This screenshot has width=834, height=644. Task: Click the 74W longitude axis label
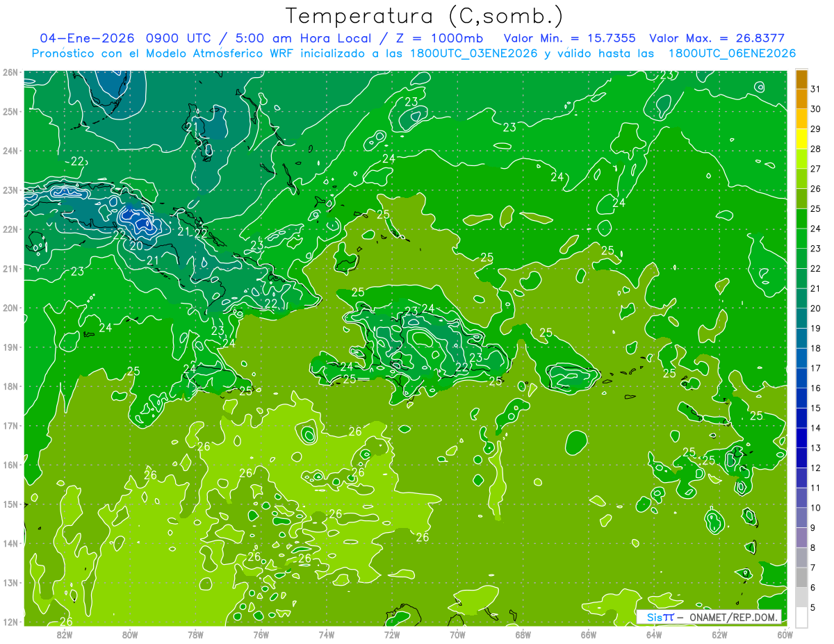pos(326,634)
